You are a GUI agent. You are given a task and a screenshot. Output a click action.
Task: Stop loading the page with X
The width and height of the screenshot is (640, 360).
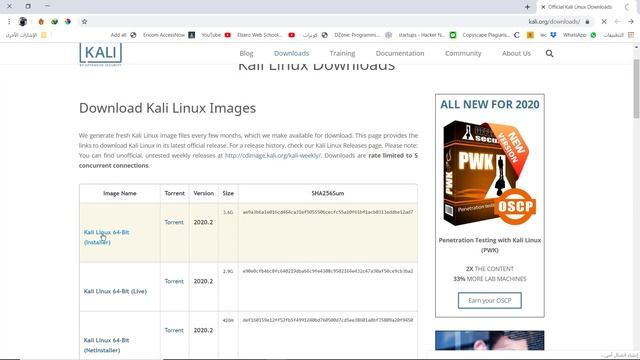(604, 22)
